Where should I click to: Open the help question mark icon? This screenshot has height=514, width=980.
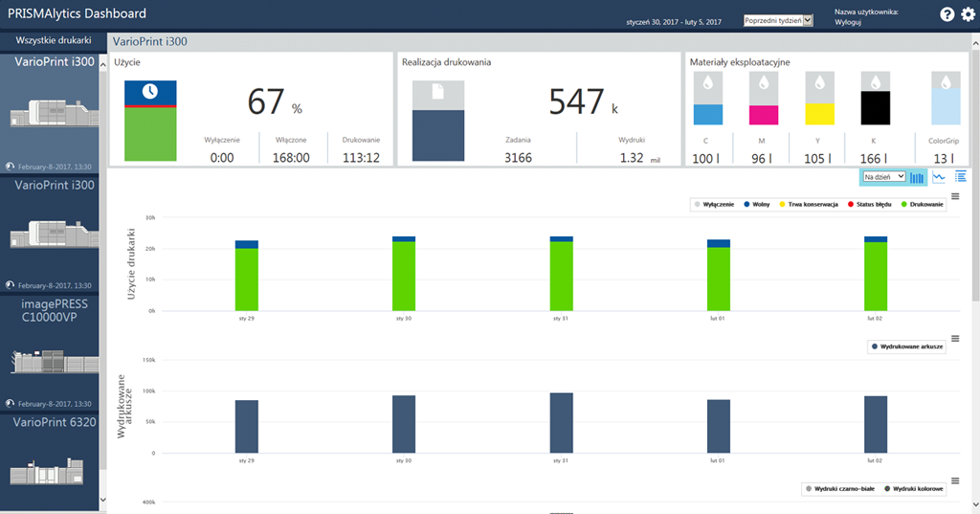pos(947,14)
